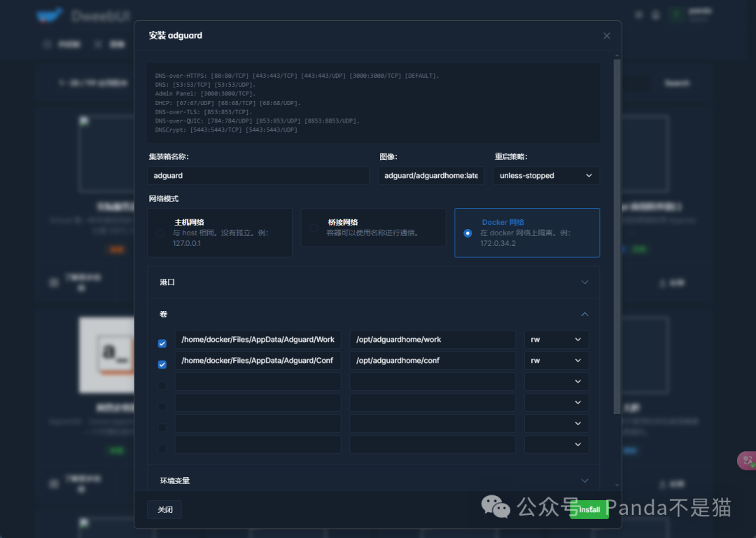
Task: Open mode dropdown of third volume row
Action: click(x=556, y=382)
